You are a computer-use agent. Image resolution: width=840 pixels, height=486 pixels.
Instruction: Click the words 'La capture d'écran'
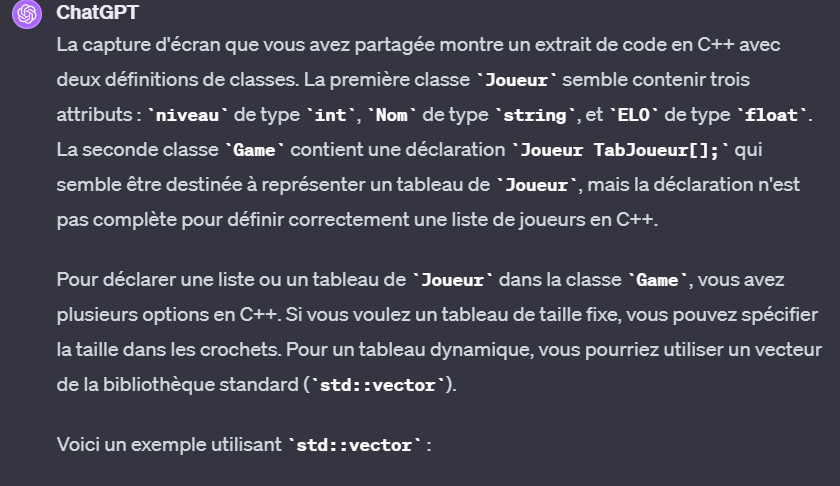click(x=138, y=44)
